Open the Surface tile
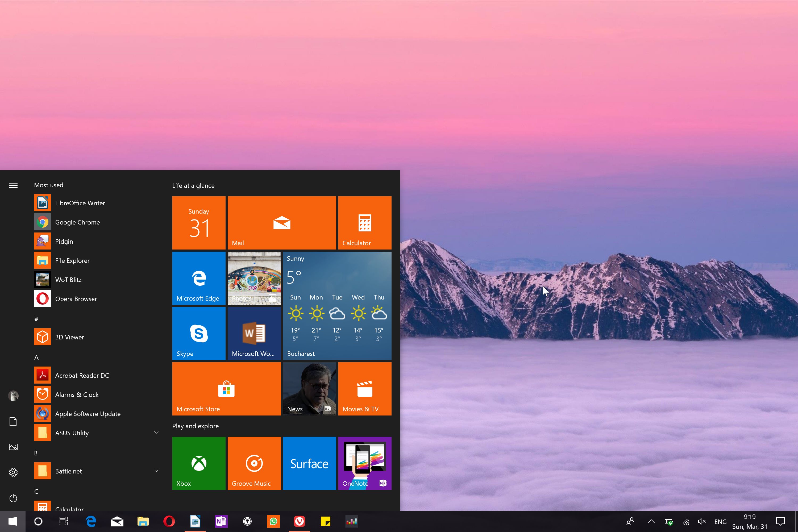 [309, 463]
